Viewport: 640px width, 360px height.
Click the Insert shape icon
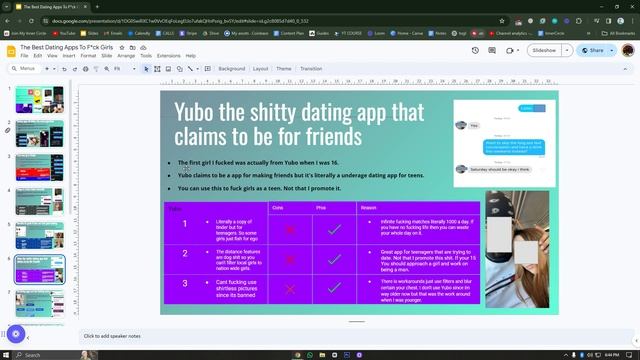179,69
